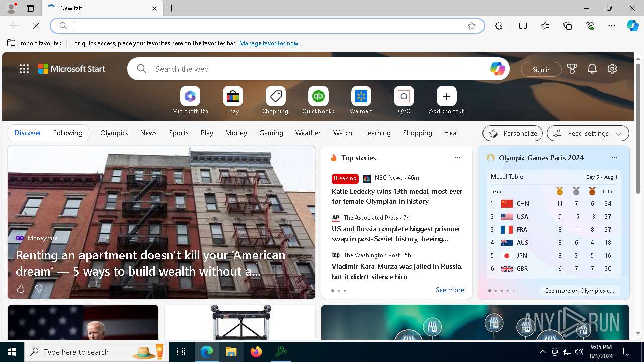Open the notifications bell
The width and height of the screenshot is (644, 362).
(592, 69)
